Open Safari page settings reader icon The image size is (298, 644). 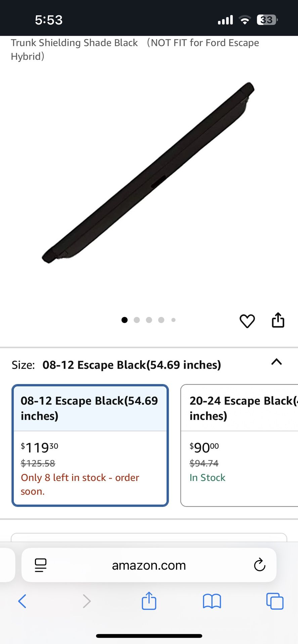coord(41,565)
